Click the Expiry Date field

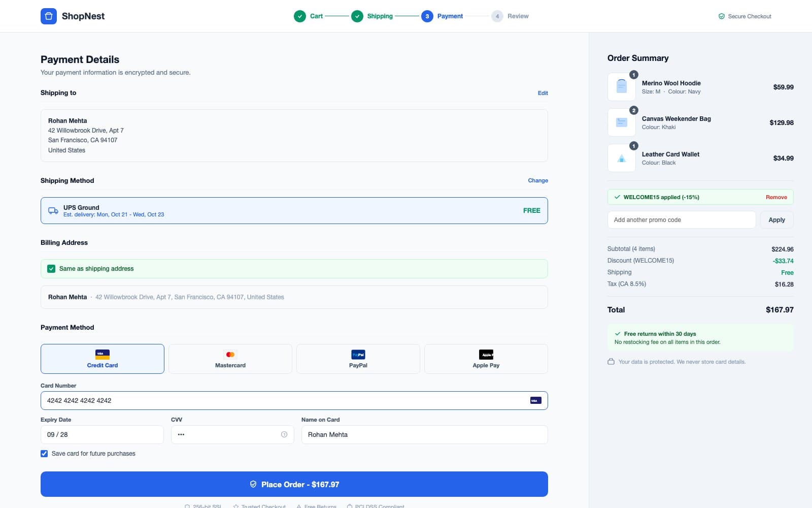[102, 434]
